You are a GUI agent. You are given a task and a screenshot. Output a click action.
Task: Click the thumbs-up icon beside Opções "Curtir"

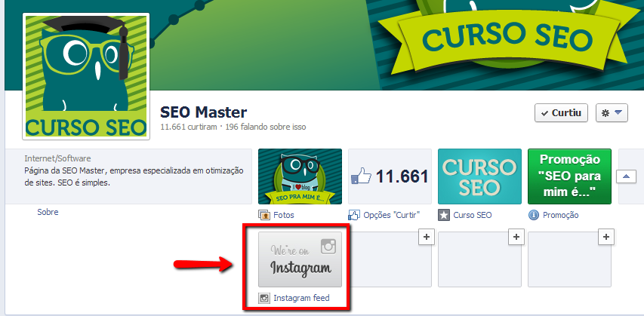point(353,215)
